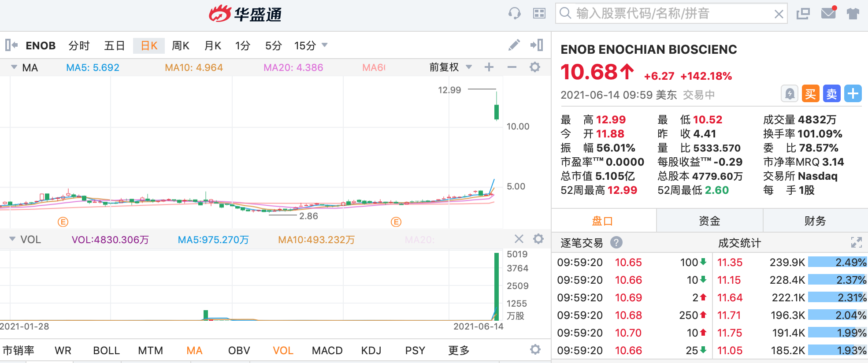Image resolution: width=868 pixels, height=363 pixels.
Task: Click the second earnings E marker
Action: coord(396,222)
